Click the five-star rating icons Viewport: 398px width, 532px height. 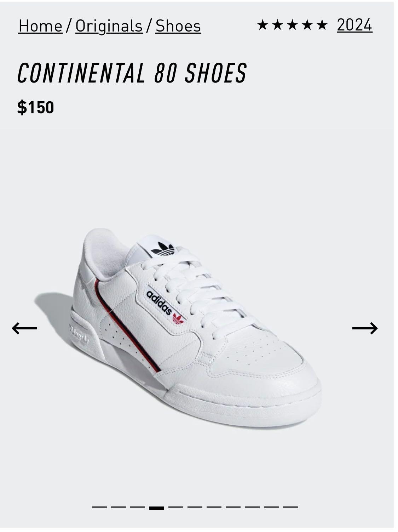click(292, 25)
